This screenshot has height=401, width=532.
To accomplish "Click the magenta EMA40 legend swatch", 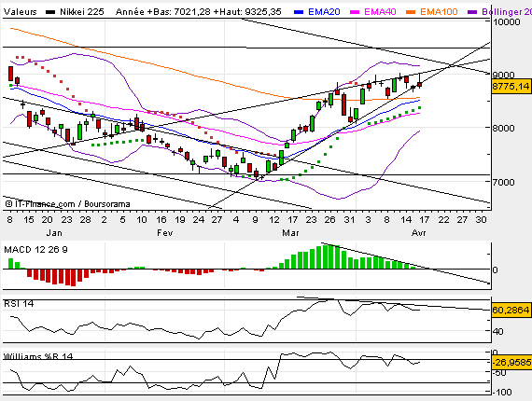I will click(355, 12).
